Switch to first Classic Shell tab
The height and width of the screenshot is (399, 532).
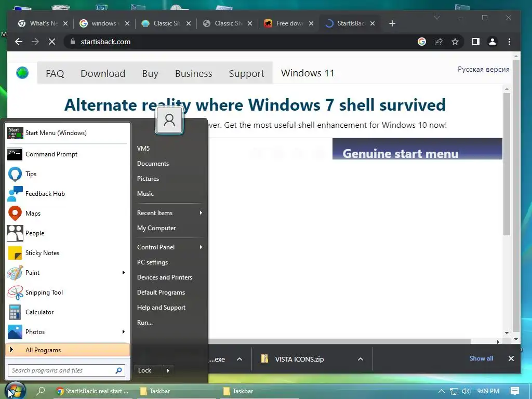pyautogui.click(x=166, y=23)
